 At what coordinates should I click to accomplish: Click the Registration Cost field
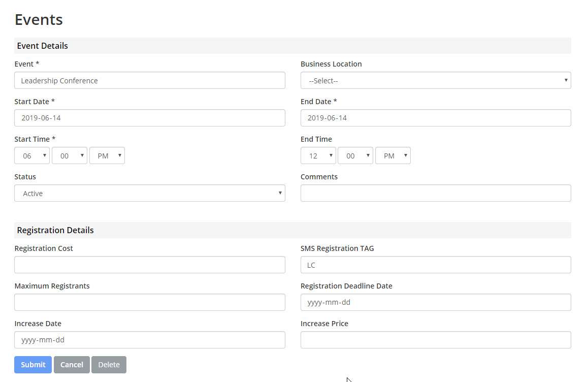click(150, 265)
